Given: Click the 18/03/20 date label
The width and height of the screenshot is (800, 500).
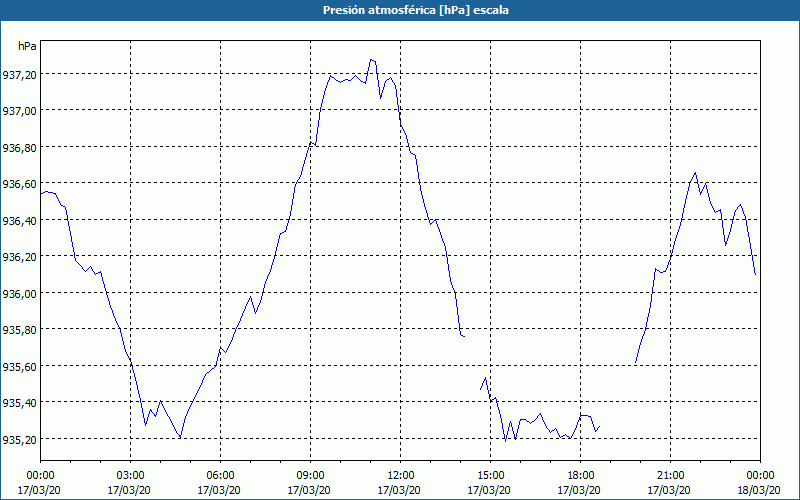Looking at the screenshot, I should (759, 490).
